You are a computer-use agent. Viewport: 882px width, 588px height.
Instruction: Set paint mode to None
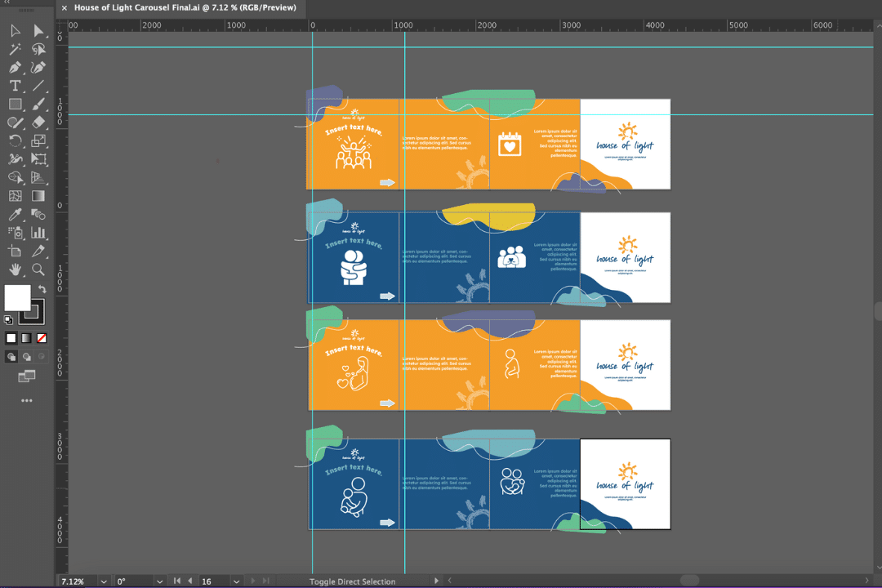coord(42,338)
